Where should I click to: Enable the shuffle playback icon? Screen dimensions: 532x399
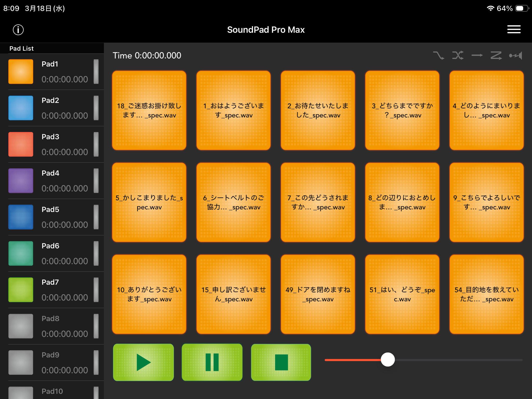[x=458, y=55]
